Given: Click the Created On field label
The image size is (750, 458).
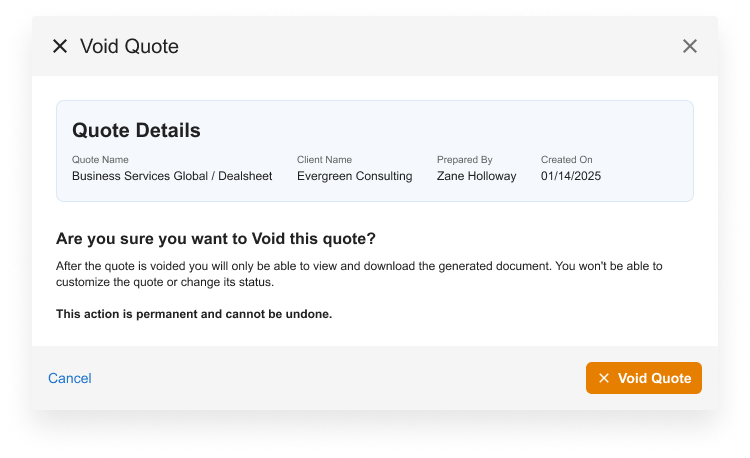Looking at the screenshot, I should 567,159.
